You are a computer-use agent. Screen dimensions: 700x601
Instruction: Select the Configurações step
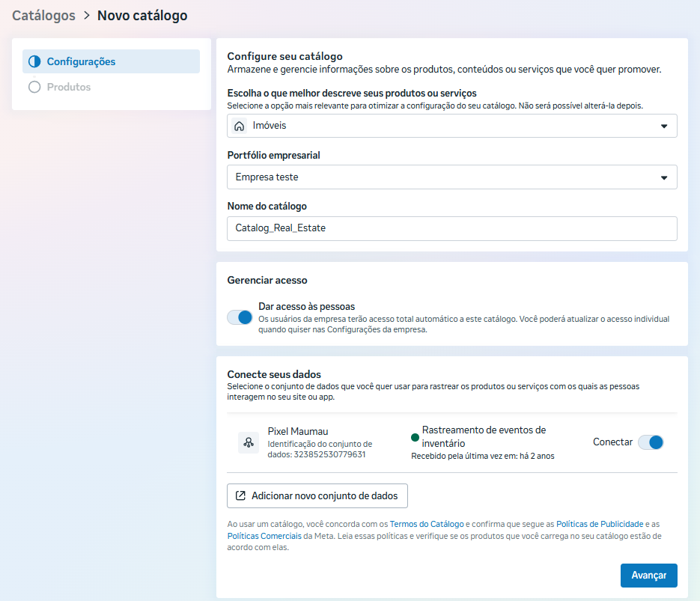(x=111, y=61)
